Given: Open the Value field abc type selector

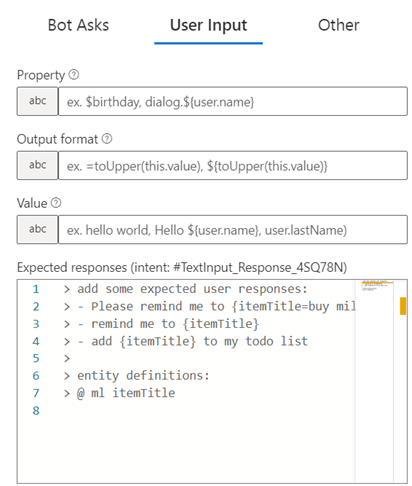Looking at the screenshot, I should 37,229.
